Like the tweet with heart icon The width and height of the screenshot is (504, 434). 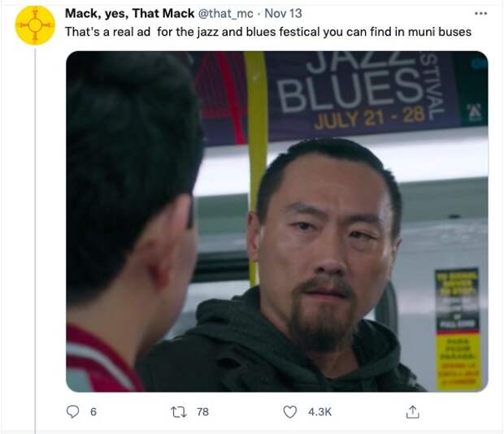coord(290,412)
